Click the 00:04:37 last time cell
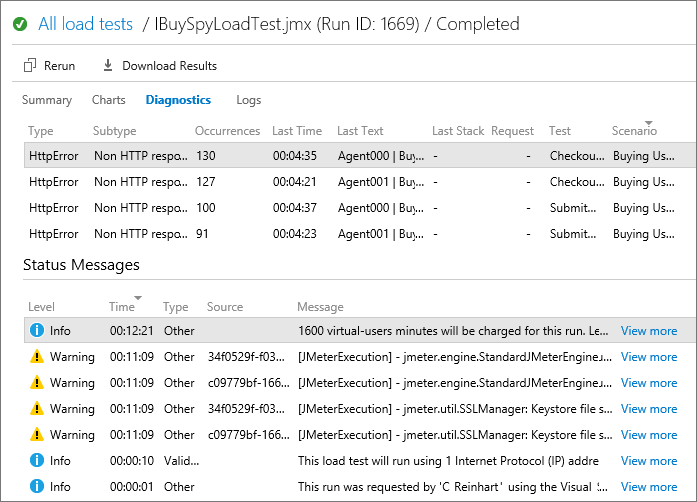 click(x=295, y=208)
